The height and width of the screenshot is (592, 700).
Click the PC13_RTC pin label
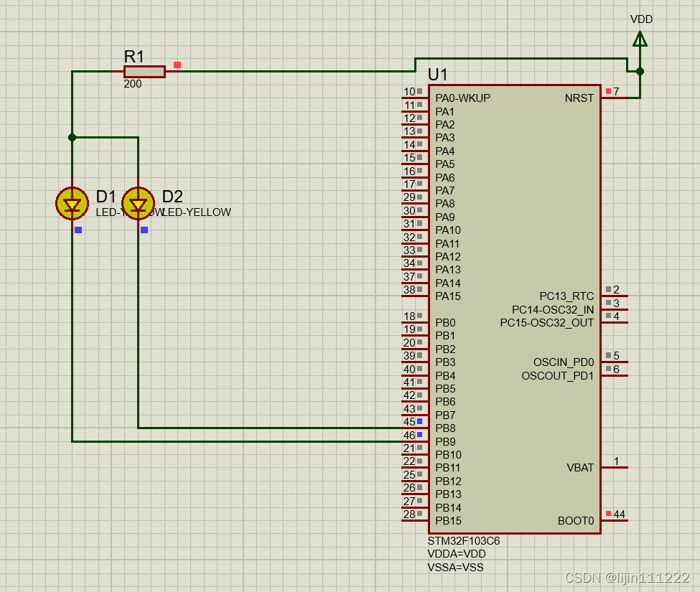coord(566,296)
